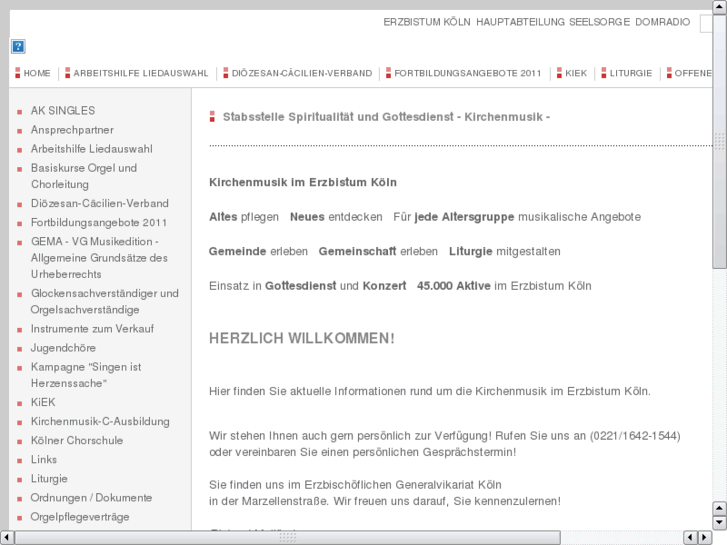
Task: Click the horizontal scrollbar thumb
Action: 287,537
